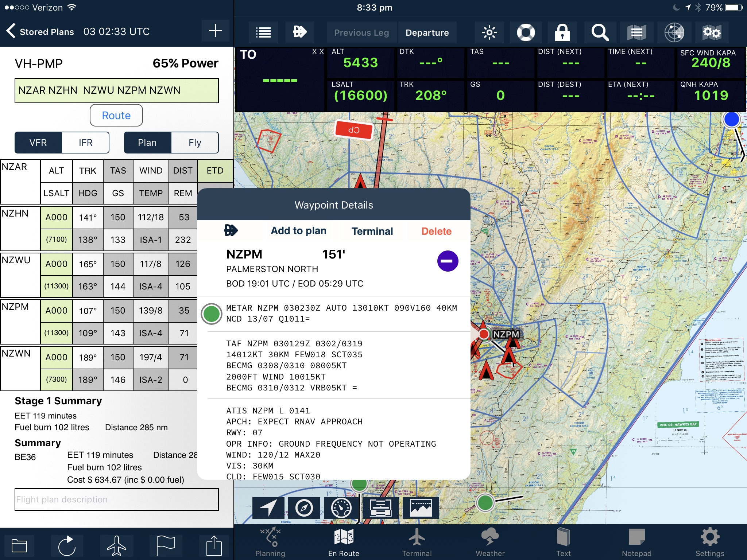Adjust screen brightness sun icon
The width and height of the screenshot is (747, 560).
coord(489,32)
